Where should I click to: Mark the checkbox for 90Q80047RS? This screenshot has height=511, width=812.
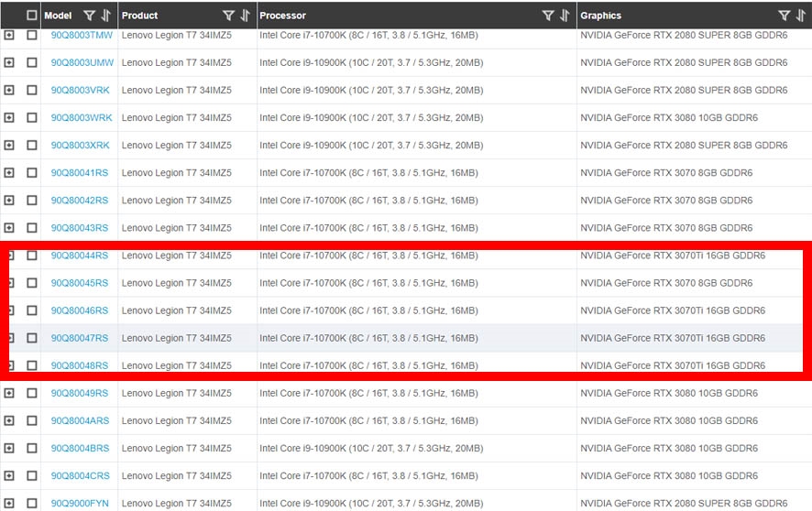click(31, 338)
